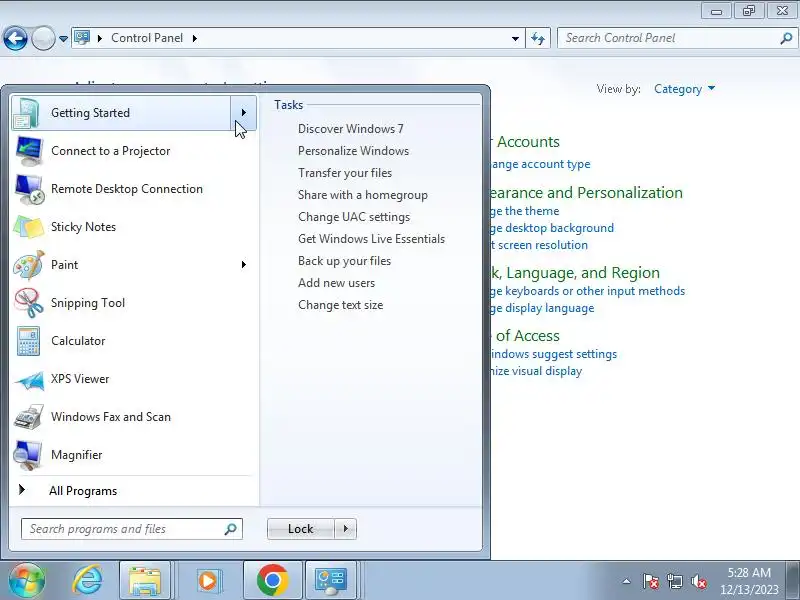Open the Sticky Notes icon

[29, 227]
